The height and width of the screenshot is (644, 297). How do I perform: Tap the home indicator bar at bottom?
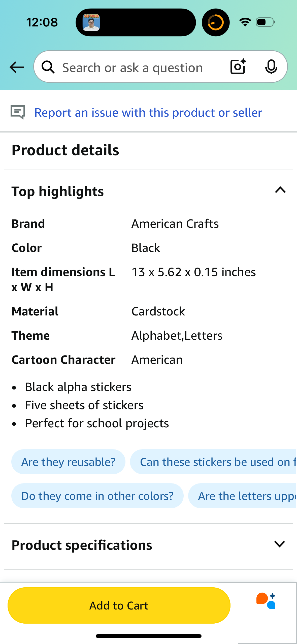coord(148,636)
